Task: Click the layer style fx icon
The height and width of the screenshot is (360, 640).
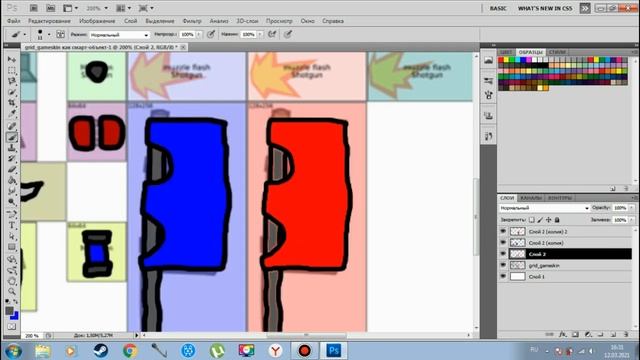Action: point(562,334)
